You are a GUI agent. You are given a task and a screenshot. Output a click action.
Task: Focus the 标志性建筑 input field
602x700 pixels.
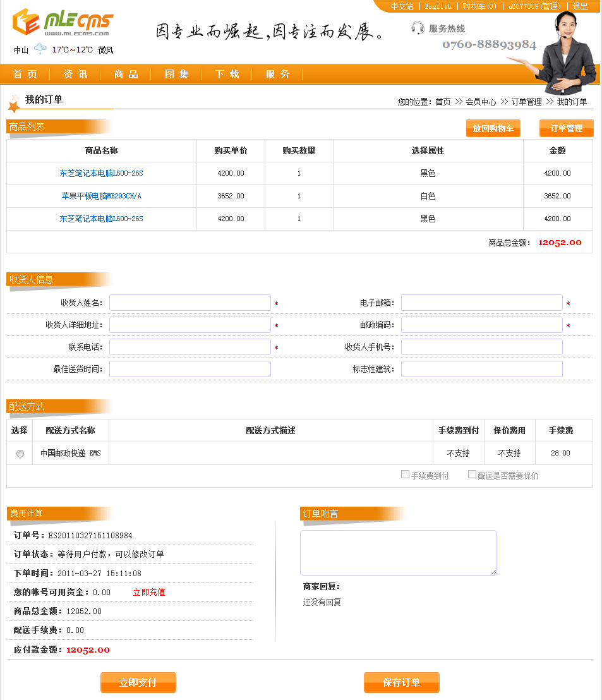coord(482,369)
